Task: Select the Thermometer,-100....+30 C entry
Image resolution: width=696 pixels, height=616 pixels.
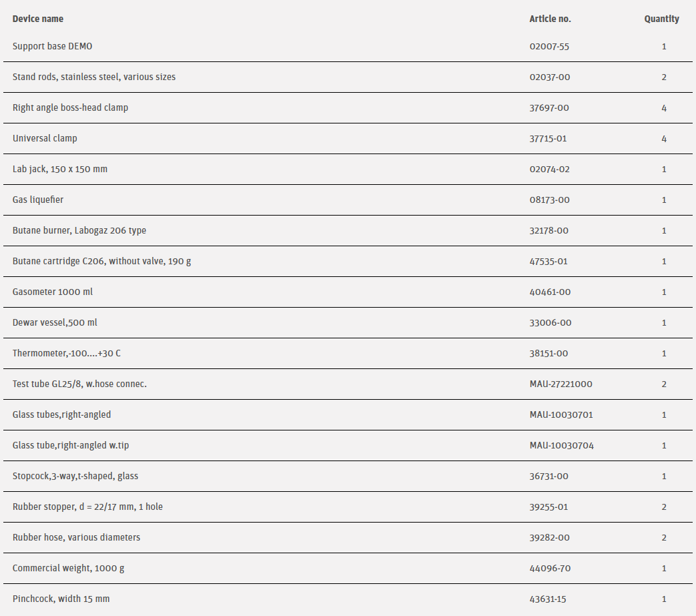Action: [x=67, y=353]
